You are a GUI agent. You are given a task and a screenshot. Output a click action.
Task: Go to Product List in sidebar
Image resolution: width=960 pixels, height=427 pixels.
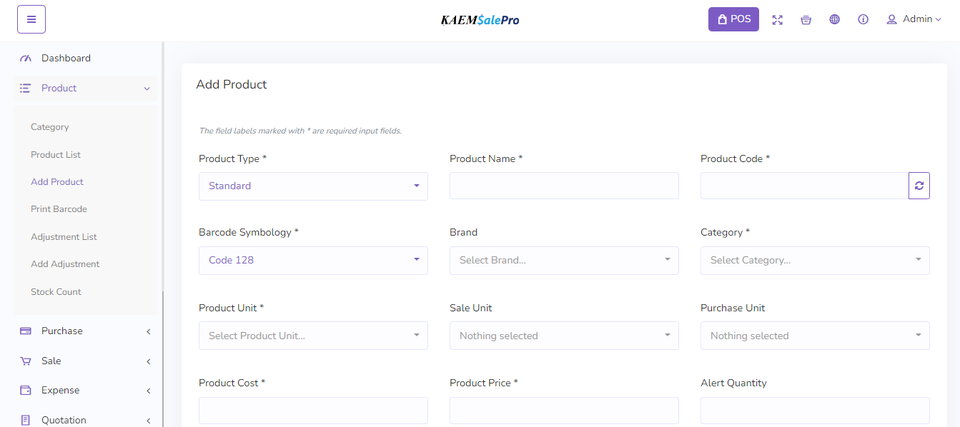pos(55,155)
